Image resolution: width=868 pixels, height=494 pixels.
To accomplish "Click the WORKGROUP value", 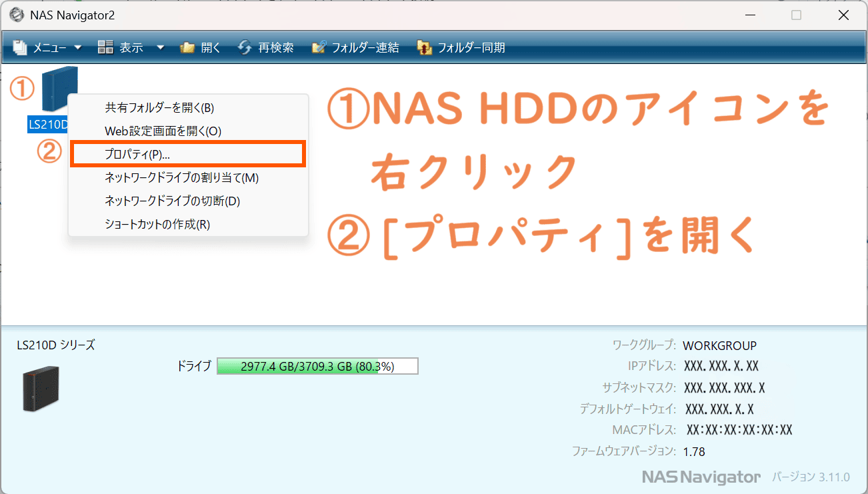I will click(x=720, y=345).
